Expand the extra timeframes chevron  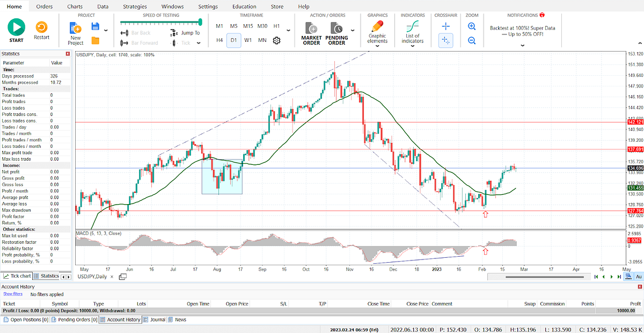288,31
